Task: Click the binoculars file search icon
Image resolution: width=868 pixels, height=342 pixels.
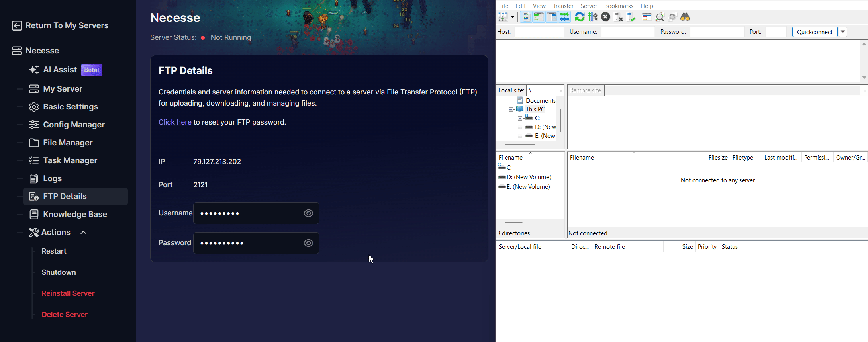Action: point(685,17)
